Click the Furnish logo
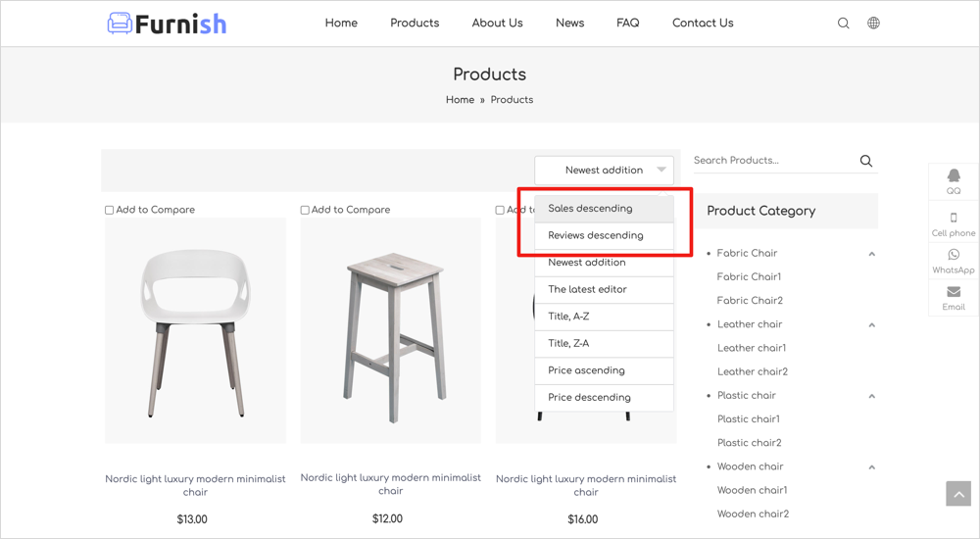Image resolution: width=980 pixels, height=539 pixels. 168,24
